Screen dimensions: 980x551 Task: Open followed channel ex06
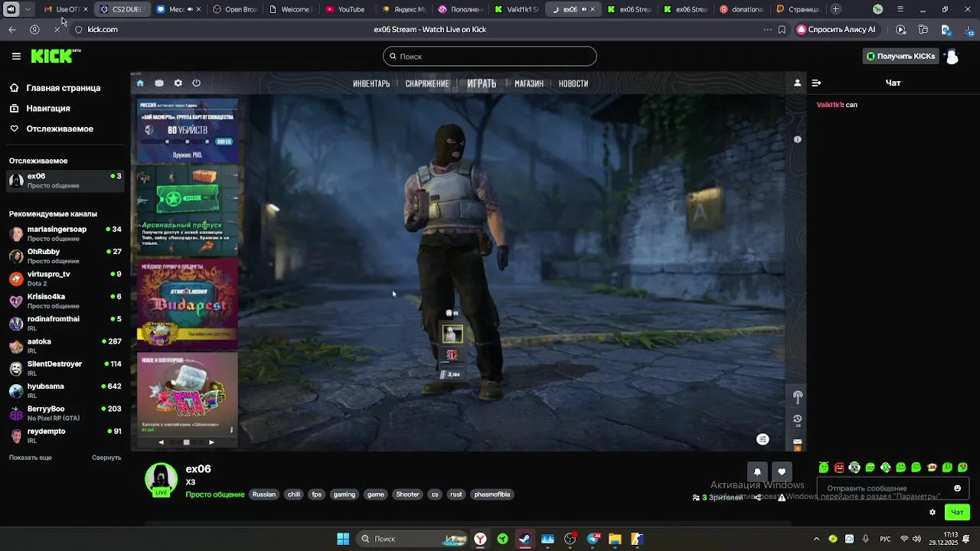(65, 181)
